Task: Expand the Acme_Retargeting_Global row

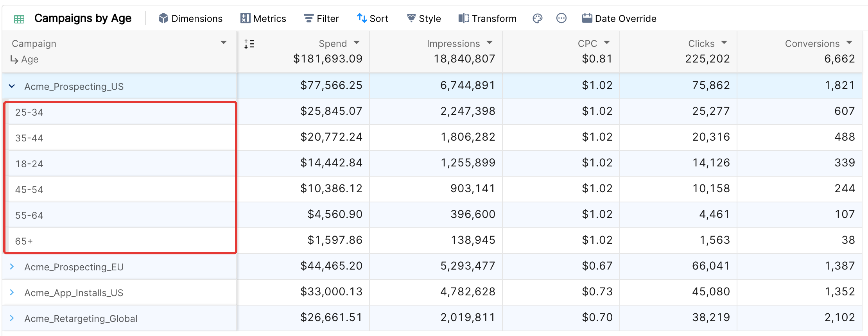Action: (12, 318)
